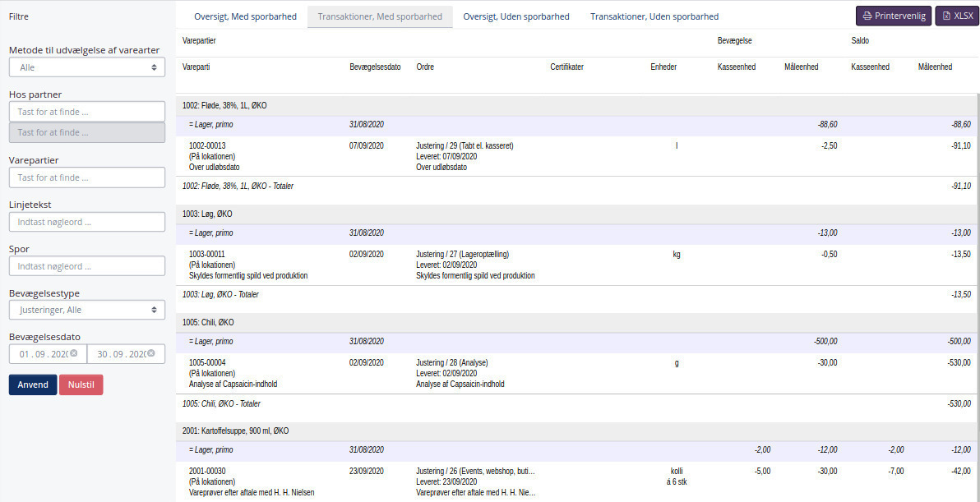
Task: Clear the start date 01.09.2020
Action: (73, 353)
